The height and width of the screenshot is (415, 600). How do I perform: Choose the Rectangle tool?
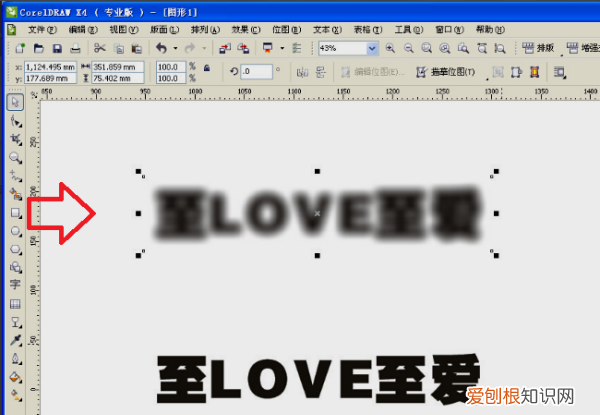(x=15, y=213)
